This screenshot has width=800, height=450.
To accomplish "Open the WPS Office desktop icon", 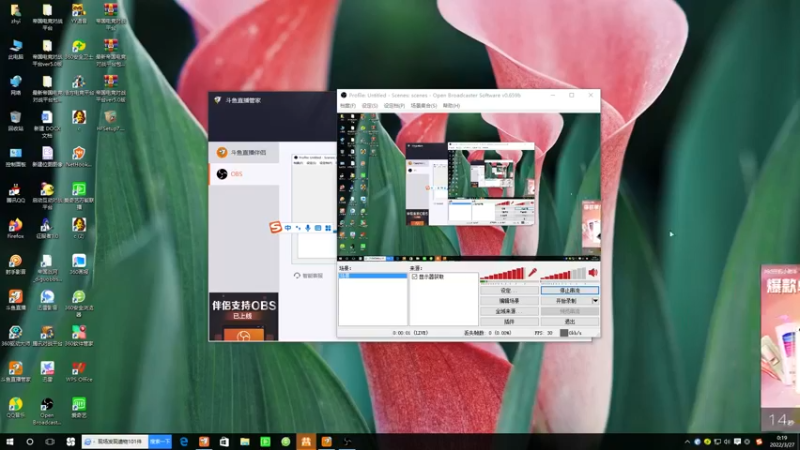I will [79, 372].
